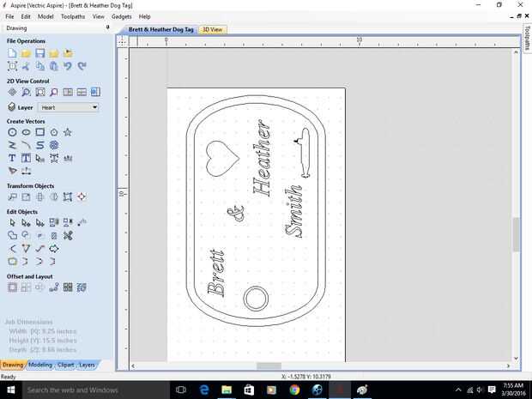Viewport: 532px width, 399px height.
Task: Undo the last action
Action: tap(68, 66)
